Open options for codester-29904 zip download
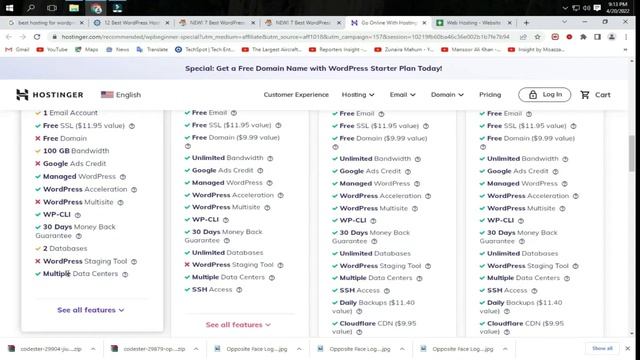Screen dimensions: 640x360 pyautogui.click(x=93, y=349)
